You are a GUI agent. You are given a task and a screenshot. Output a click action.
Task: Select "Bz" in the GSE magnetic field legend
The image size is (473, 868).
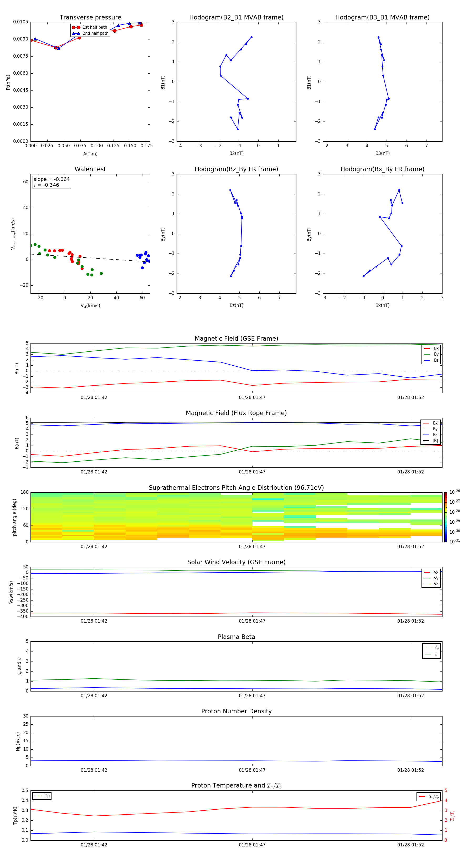(431, 360)
